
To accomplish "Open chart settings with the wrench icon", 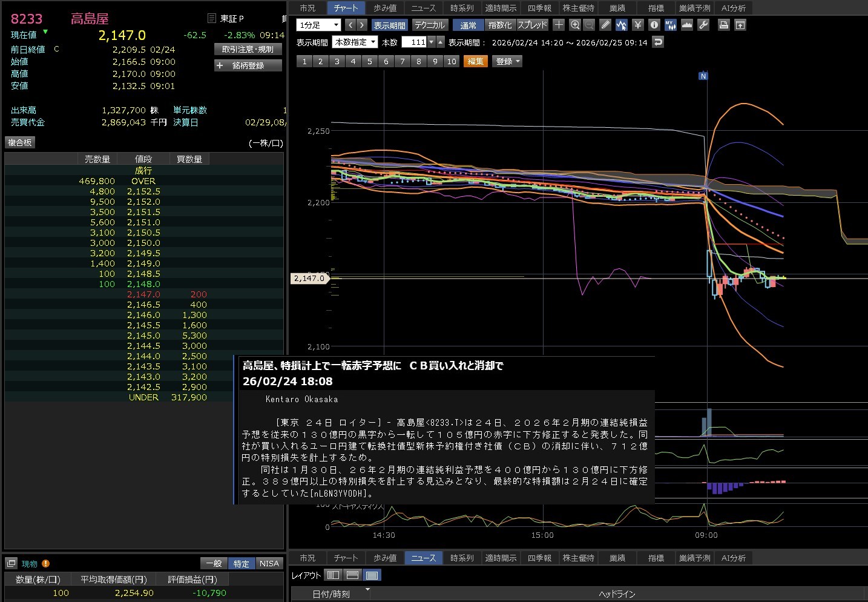I will (x=703, y=25).
